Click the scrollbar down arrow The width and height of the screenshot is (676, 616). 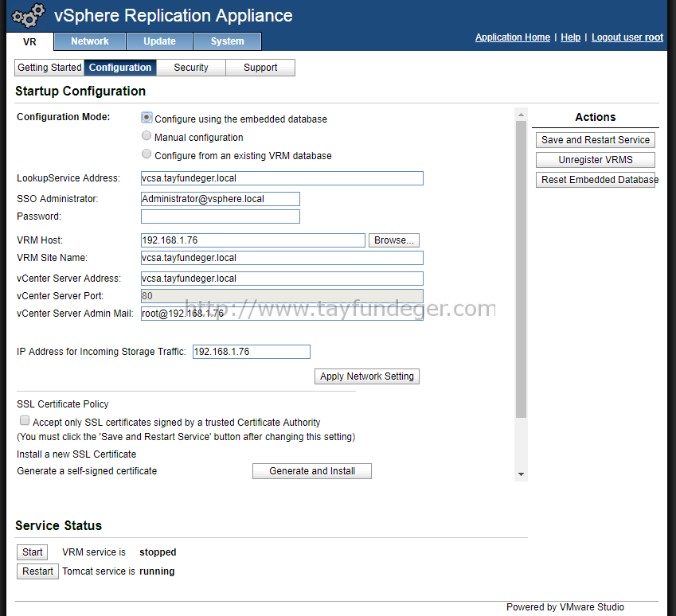click(522, 474)
